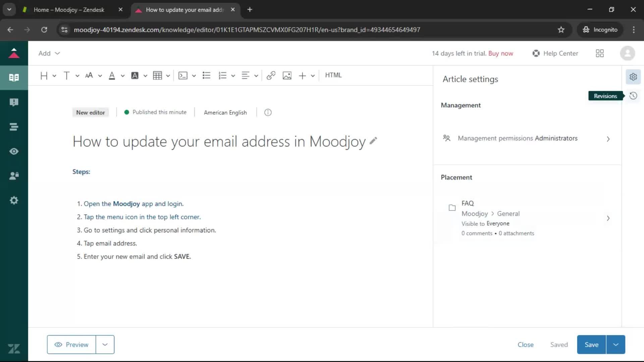Image resolution: width=644 pixels, height=362 pixels.
Task: Reload the page
Action: [x=44, y=29]
